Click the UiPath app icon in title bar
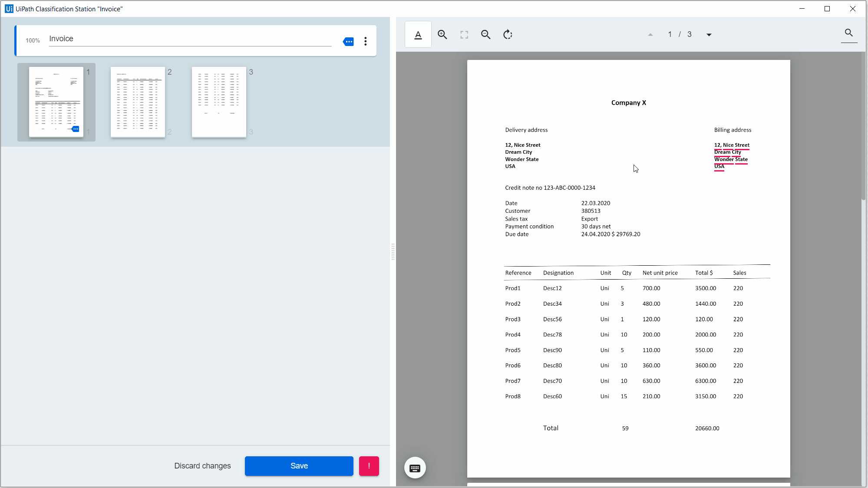 coord(9,9)
